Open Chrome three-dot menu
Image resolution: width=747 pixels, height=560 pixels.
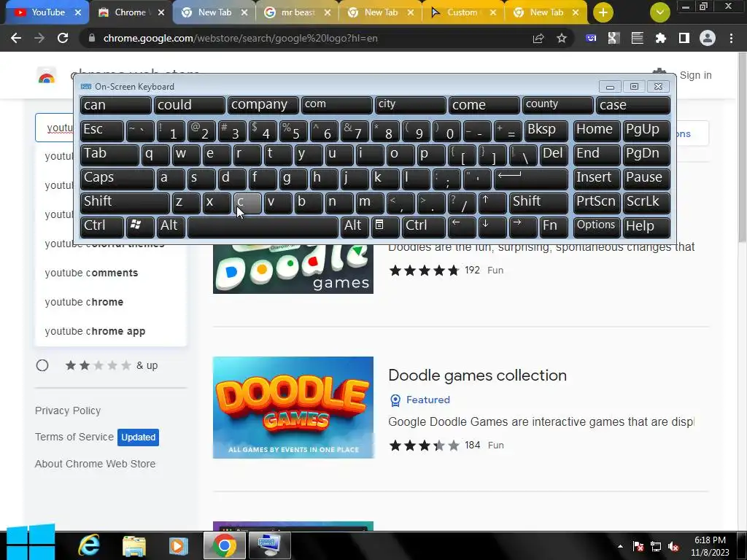[731, 38]
